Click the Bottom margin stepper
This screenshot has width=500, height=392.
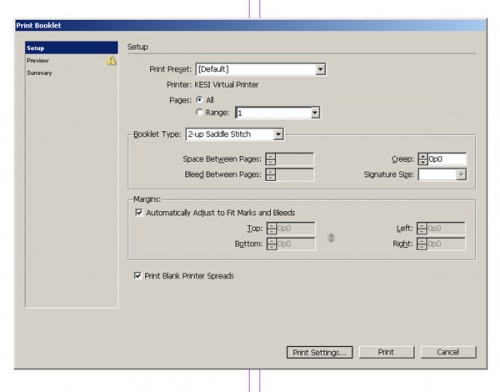click(x=272, y=244)
